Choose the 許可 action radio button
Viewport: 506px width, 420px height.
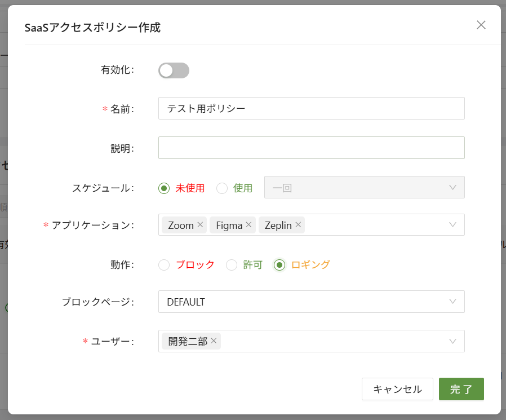pos(232,265)
